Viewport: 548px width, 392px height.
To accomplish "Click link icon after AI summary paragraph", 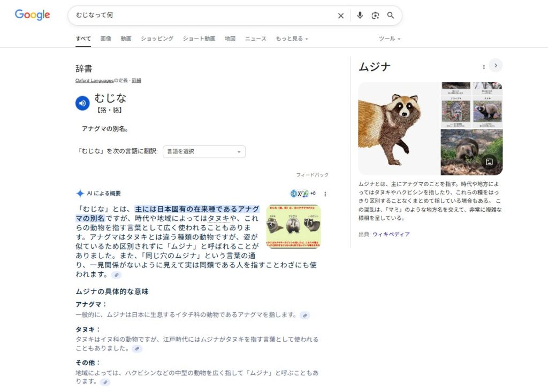I will point(116,275).
